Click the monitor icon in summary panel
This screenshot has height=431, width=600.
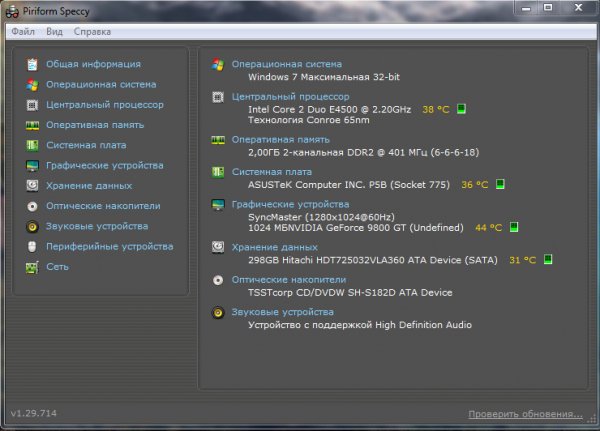click(218, 205)
